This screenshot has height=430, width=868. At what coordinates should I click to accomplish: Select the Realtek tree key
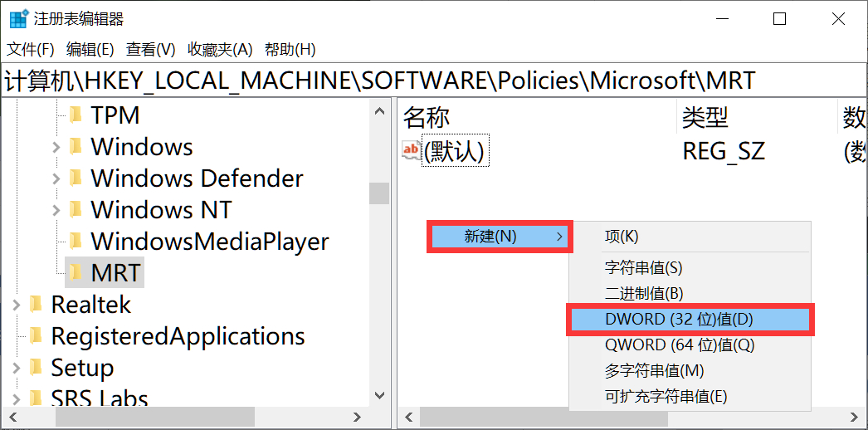pos(90,305)
